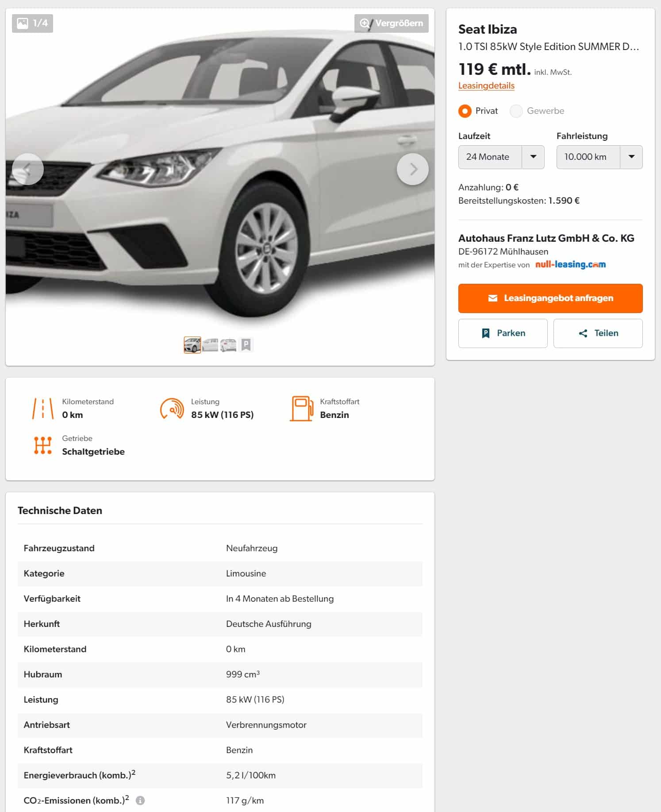Go to next car image
Screen dimensions: 661x812
tap(412, 169)
